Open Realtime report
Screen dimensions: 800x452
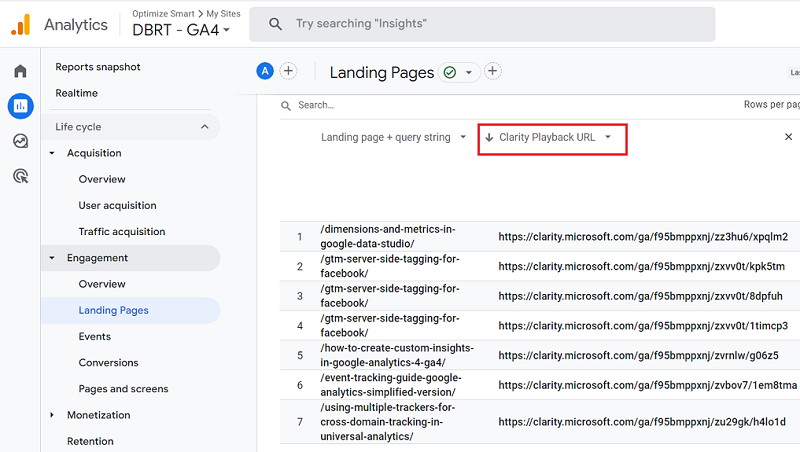click(77, 93)
